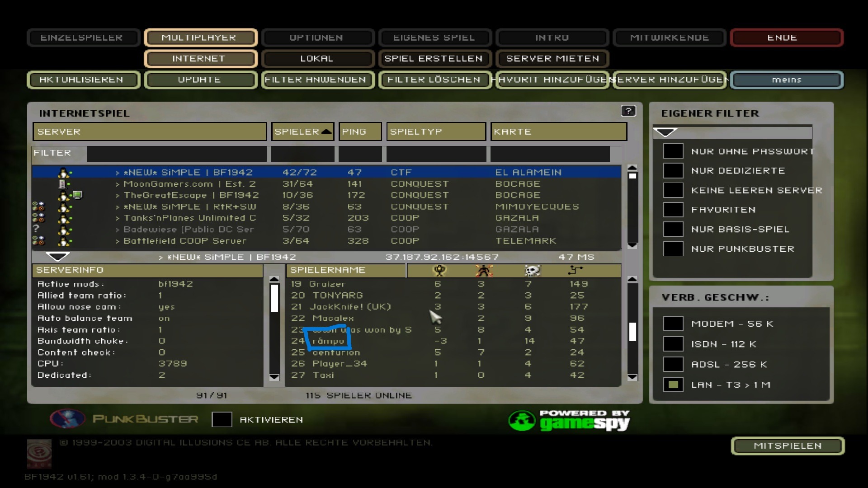Click the server list scrollbar thumb
868x488 pixels.
point(632,176)
